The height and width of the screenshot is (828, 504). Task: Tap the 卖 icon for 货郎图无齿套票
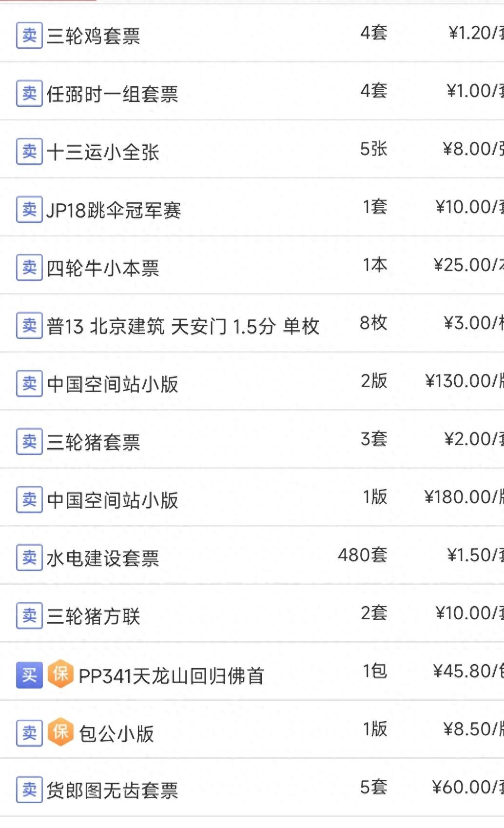(x=29, y=790)
